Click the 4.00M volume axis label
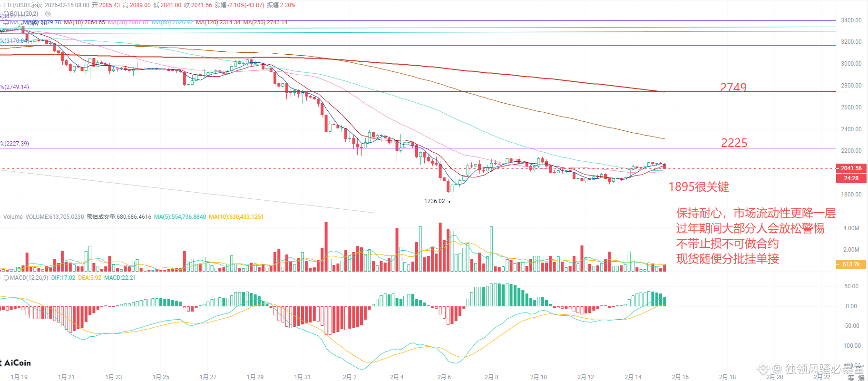868x381 pixels. (x=851, y=228)
